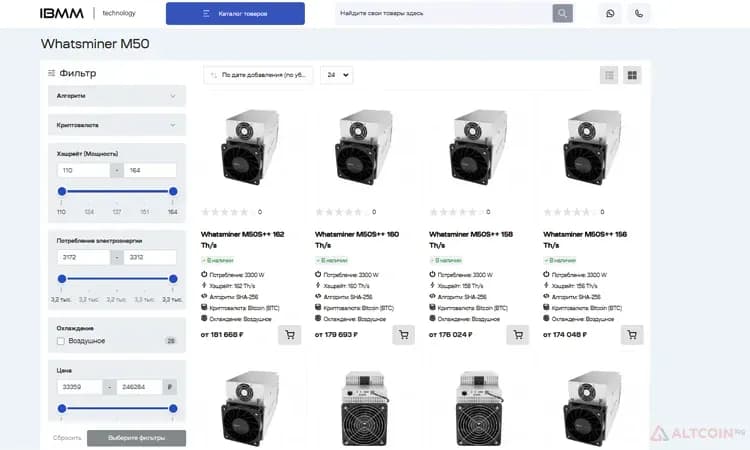Switch to list view icon

[x=609, y=75]
